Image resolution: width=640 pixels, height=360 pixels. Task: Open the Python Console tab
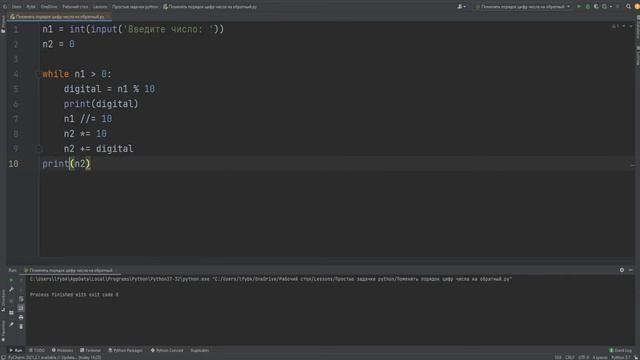click(167, 350)
